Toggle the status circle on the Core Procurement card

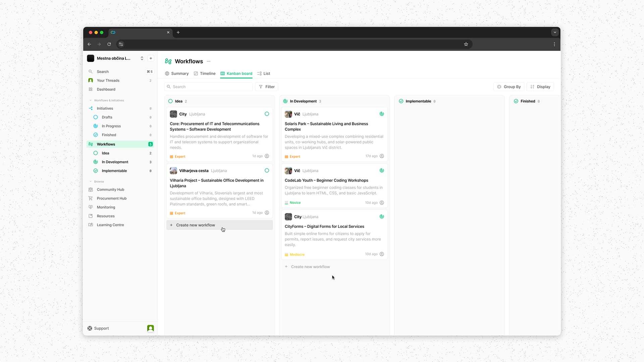pyautogui.click(x=267, y=114)
